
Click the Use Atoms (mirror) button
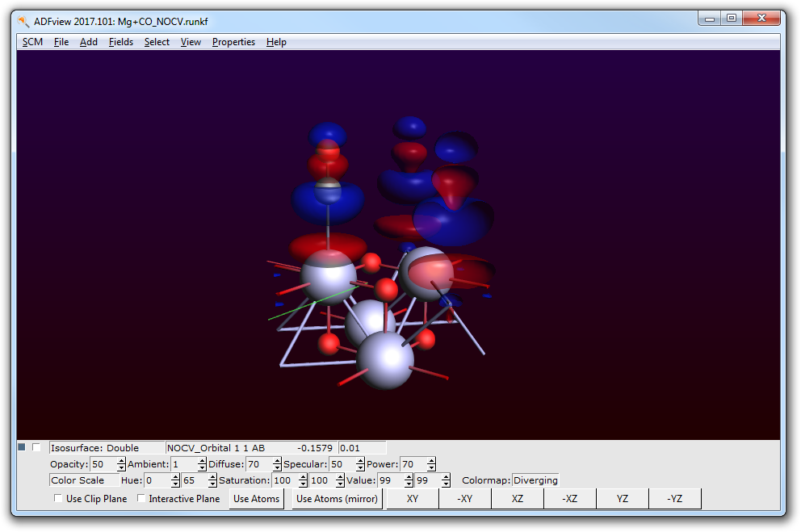pos(338,498)
